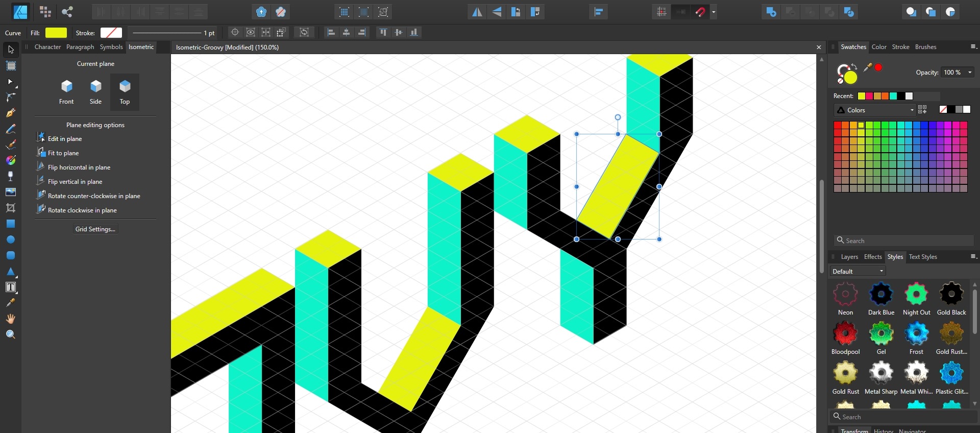Image resolution: width=980 pixels, height=433 pixels.
Task: Toggle the Enable Transform Origin icon
Action: pyautogui.click(x=235, y=32)
